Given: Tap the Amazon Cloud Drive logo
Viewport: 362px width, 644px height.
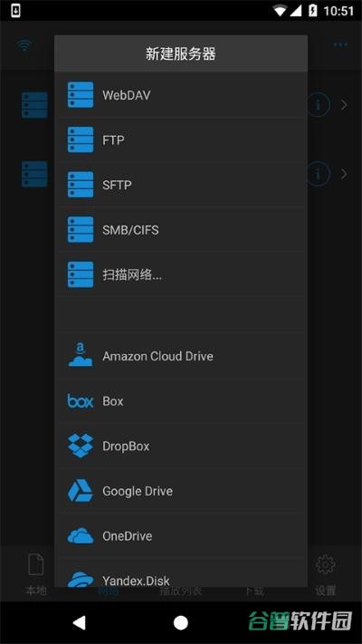Looking at the screenshot, I should [81, 355].
